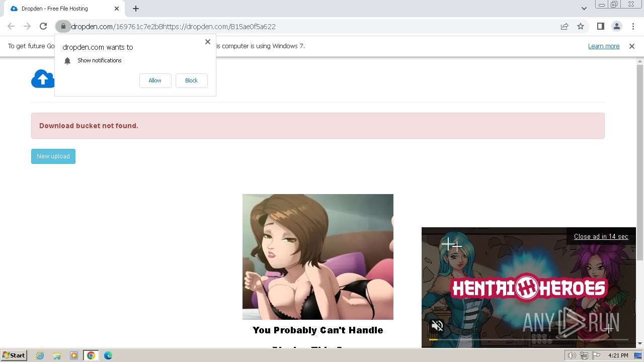Select Chrome in the taskbar
Screen dimensions: 644x362
click(x=91, y=355)
